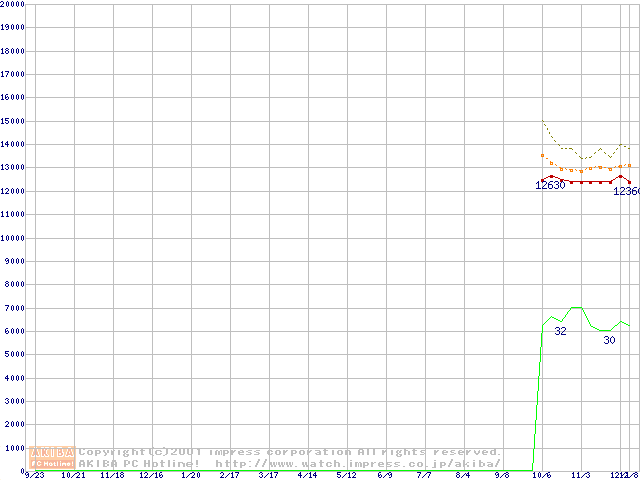The width and height of the screenshot is (640, 480).
Task: Click the 11/3 date on x-axis
Action: point(581,476)
